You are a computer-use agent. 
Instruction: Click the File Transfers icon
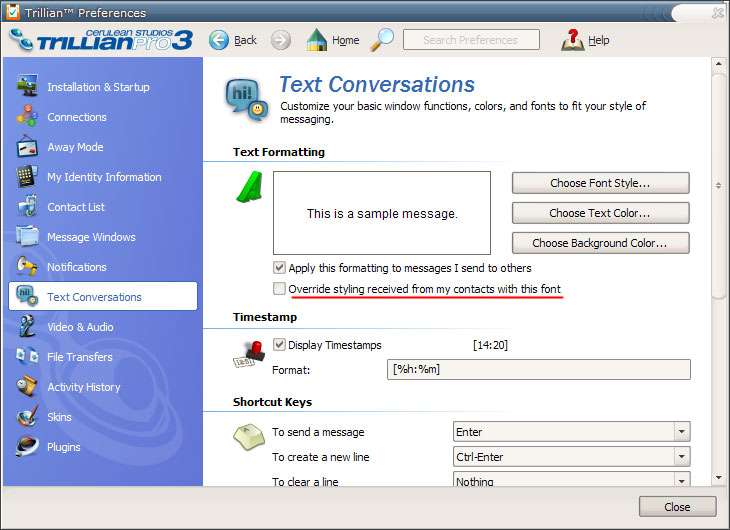[27, 356]
